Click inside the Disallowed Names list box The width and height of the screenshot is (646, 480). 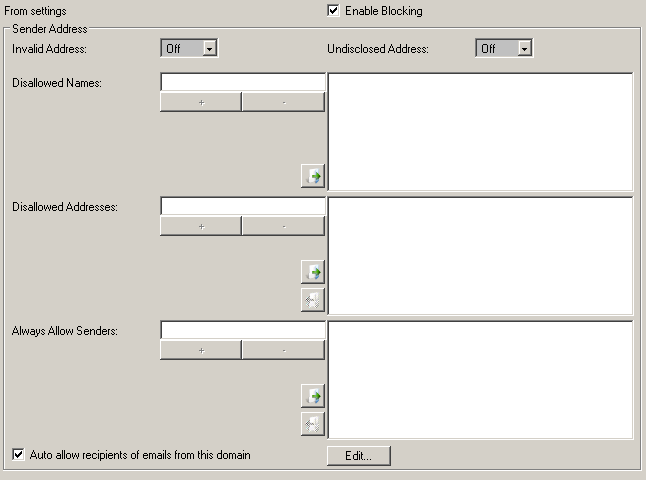(480, 131)
